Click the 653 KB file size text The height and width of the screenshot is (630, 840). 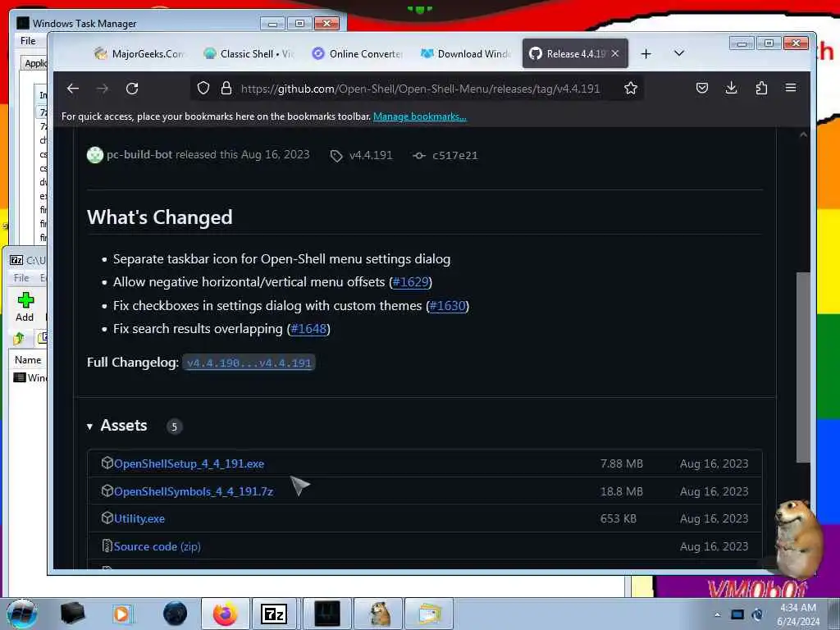click(619, 518)
